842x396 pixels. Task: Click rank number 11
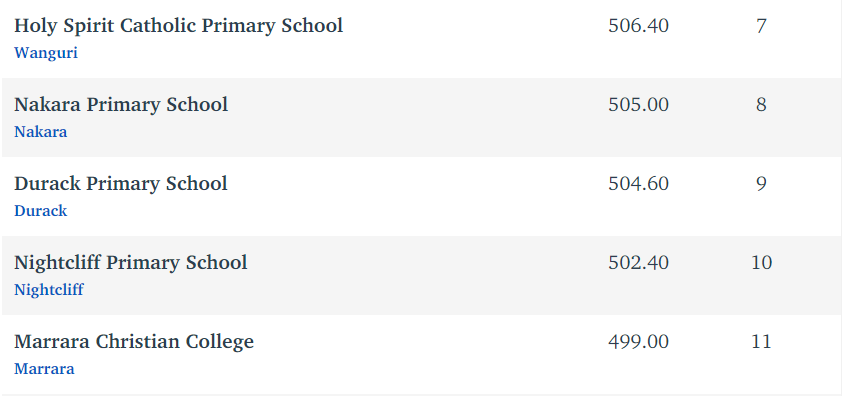(x=761, y=342)
